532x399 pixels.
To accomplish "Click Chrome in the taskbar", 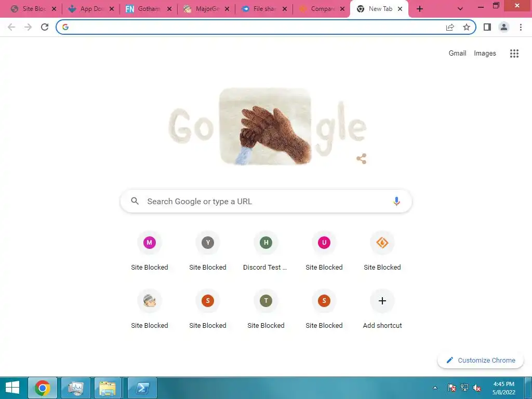I will [43, 388].
